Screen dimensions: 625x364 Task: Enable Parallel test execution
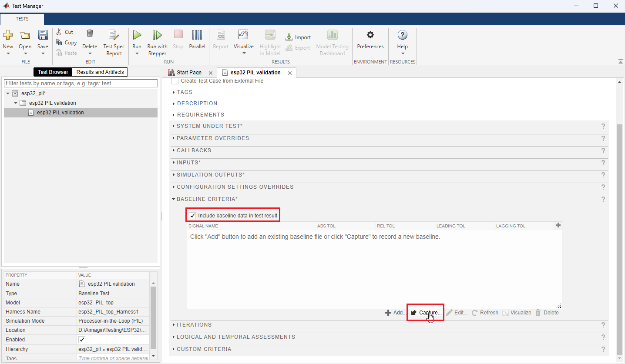pos(197,39)
